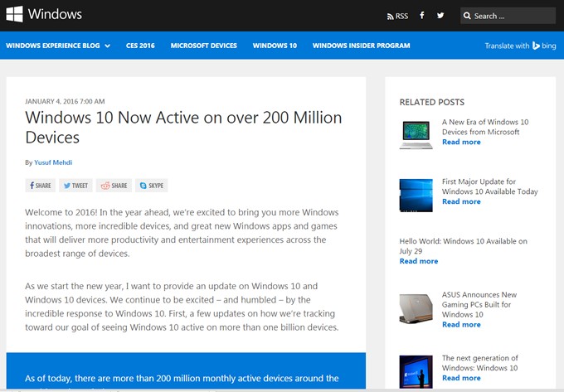Click the Windows logo icon
Screen dimensions: 564x392
[14, 14]
